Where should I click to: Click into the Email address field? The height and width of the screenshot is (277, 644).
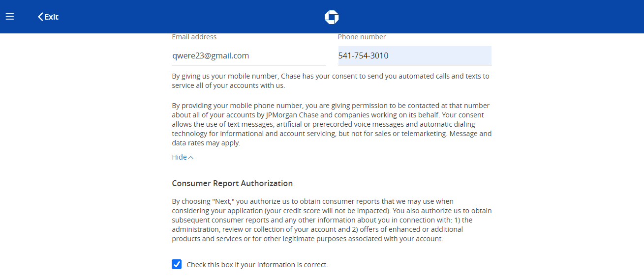pos(249,55)
